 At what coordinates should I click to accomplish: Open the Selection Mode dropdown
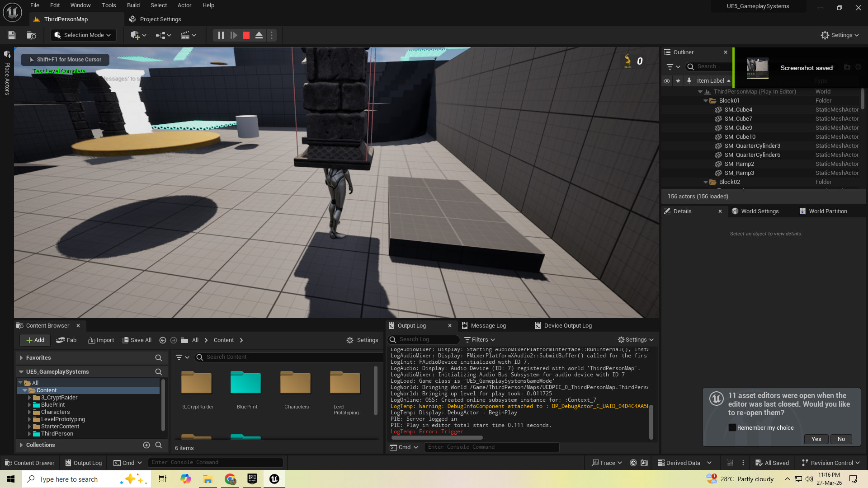(83, 35)
